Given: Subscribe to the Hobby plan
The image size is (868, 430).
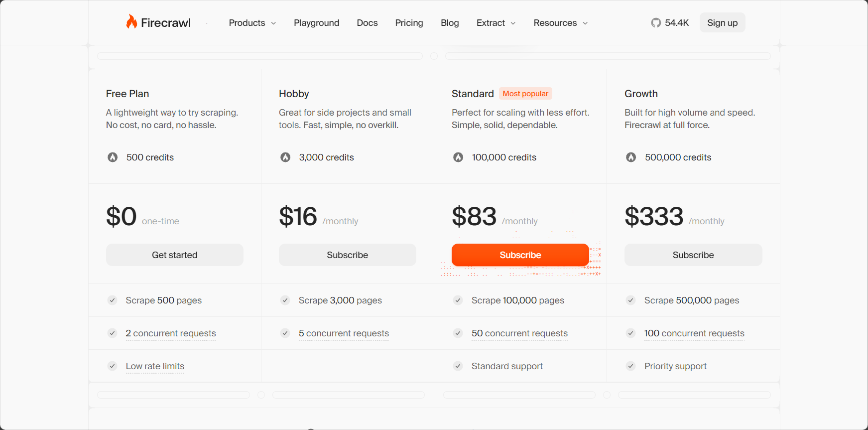Looking at the screenshot, I should tap(348, 255).
